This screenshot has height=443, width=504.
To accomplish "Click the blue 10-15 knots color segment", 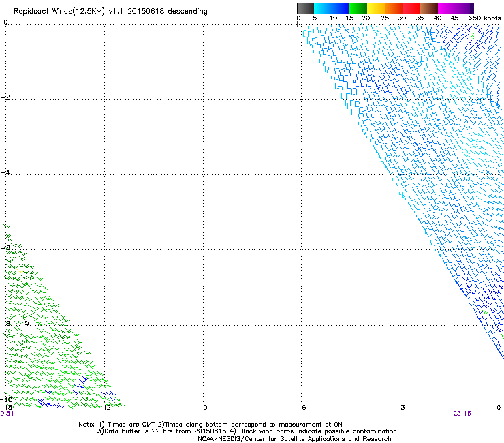I will coord(341,8).
